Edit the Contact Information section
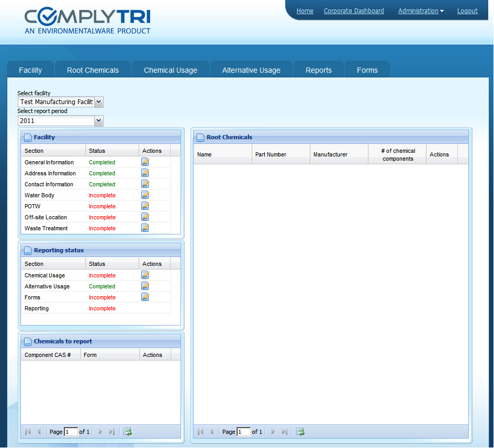 pos(145,184)
